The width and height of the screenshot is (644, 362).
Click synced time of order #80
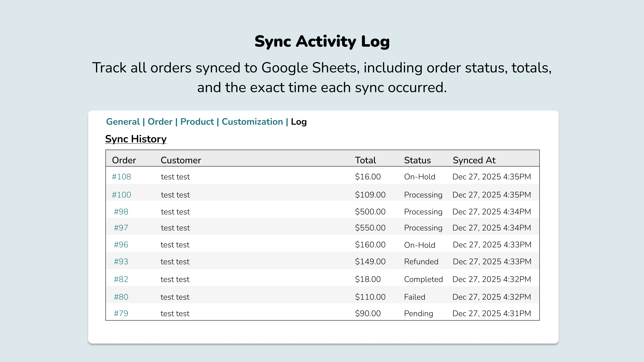[x=492, y=297]
